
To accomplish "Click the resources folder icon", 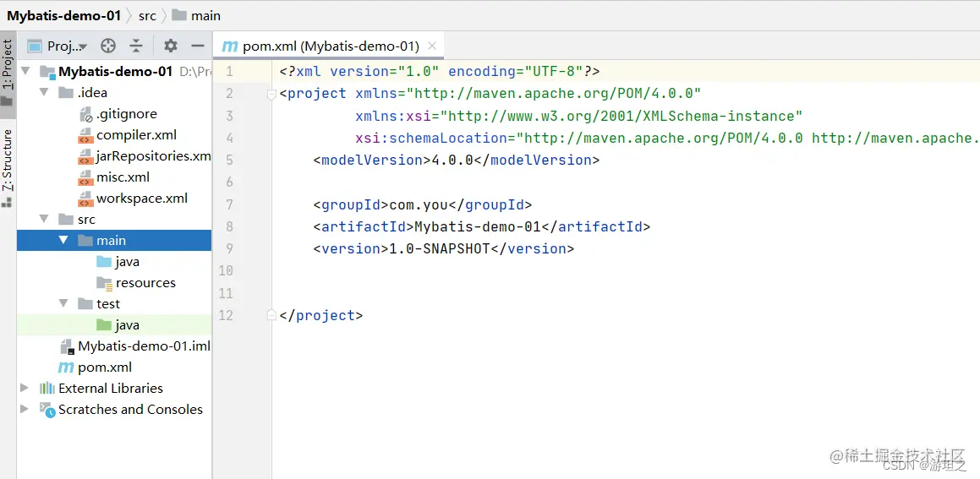I will 104,283.
